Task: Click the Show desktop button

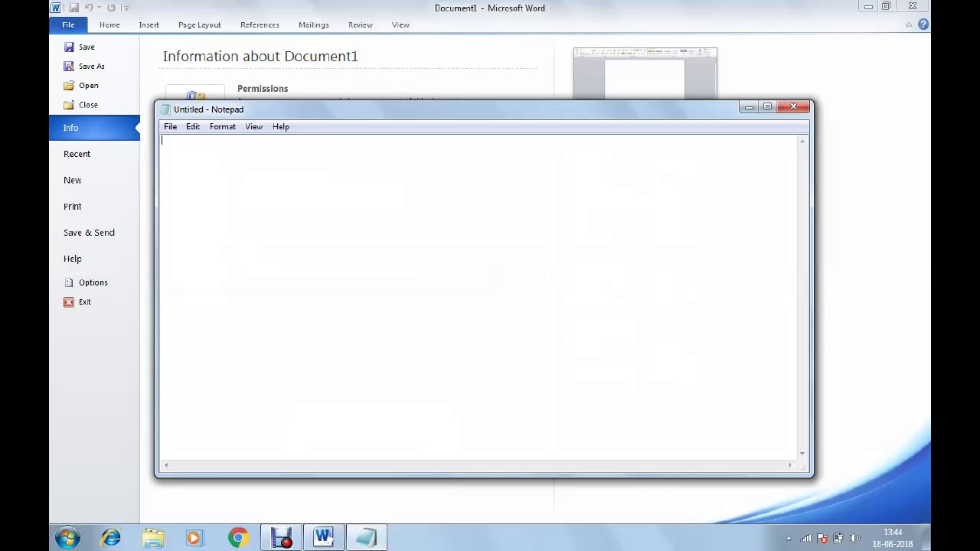Action: [925, 538]
